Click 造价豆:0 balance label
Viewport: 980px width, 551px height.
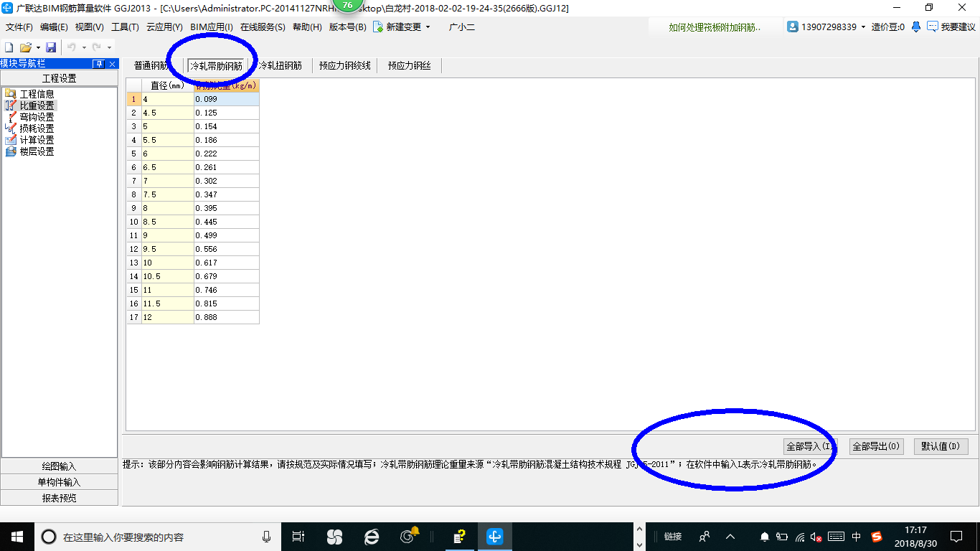tap(887, 27)
